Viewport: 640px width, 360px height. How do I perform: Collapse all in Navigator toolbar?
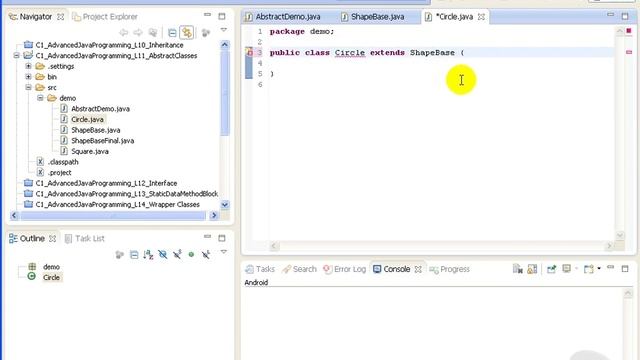point(172,32)
